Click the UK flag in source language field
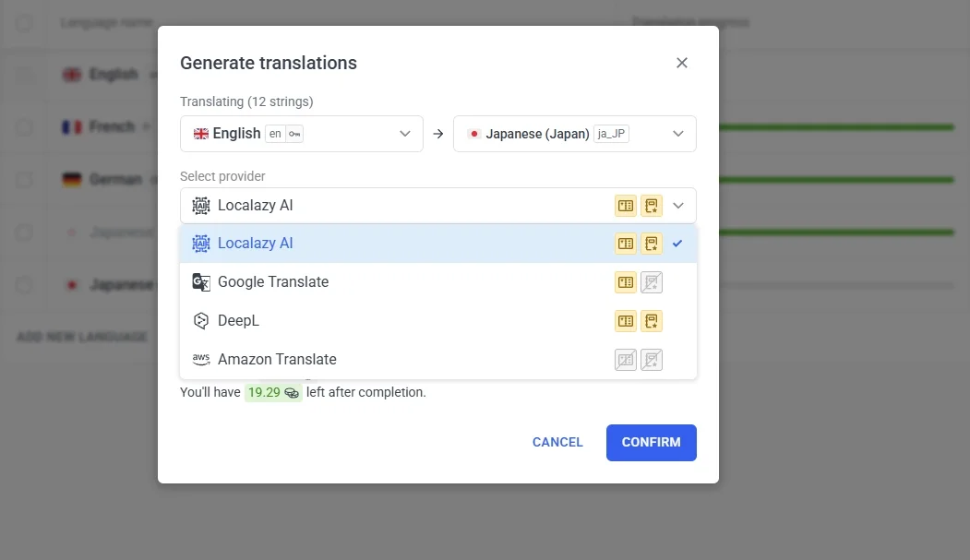This screenshot has height=560, width=970. (201, 134)
